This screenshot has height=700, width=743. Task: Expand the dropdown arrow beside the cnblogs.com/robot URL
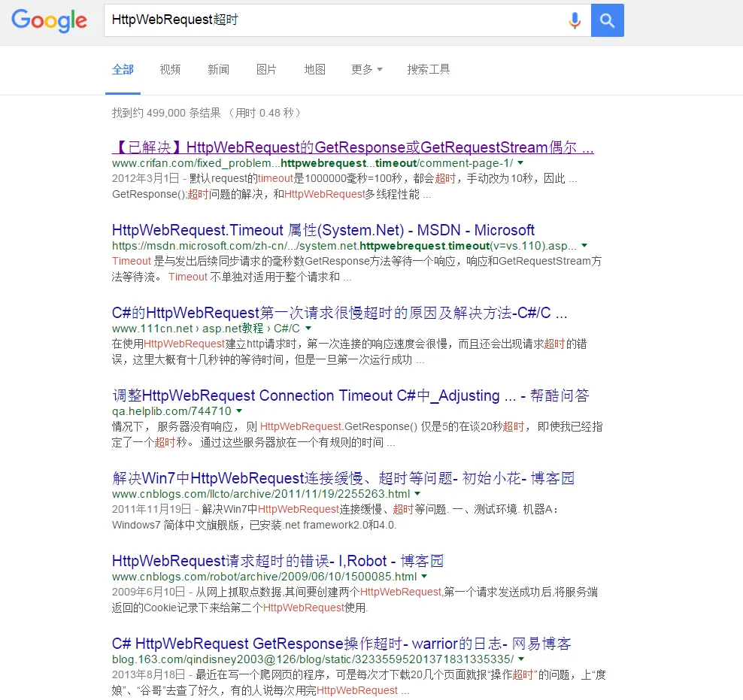pos(424,577)
